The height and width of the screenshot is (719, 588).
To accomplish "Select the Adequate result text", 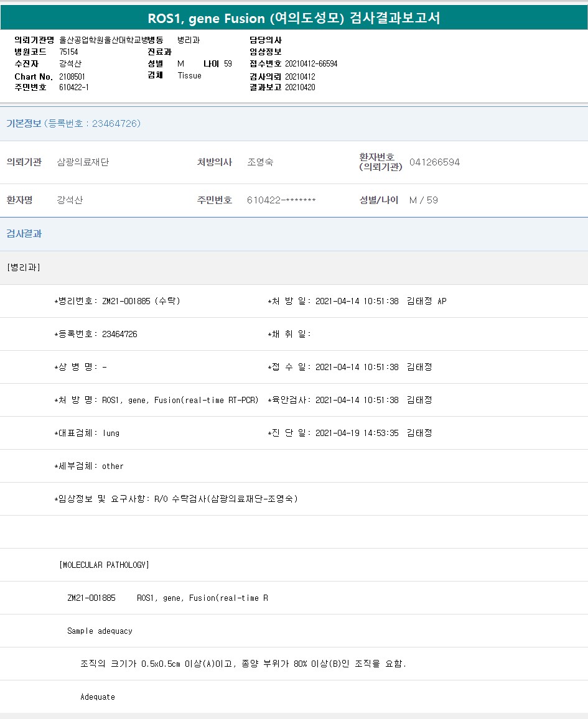I will click(98, 697).
